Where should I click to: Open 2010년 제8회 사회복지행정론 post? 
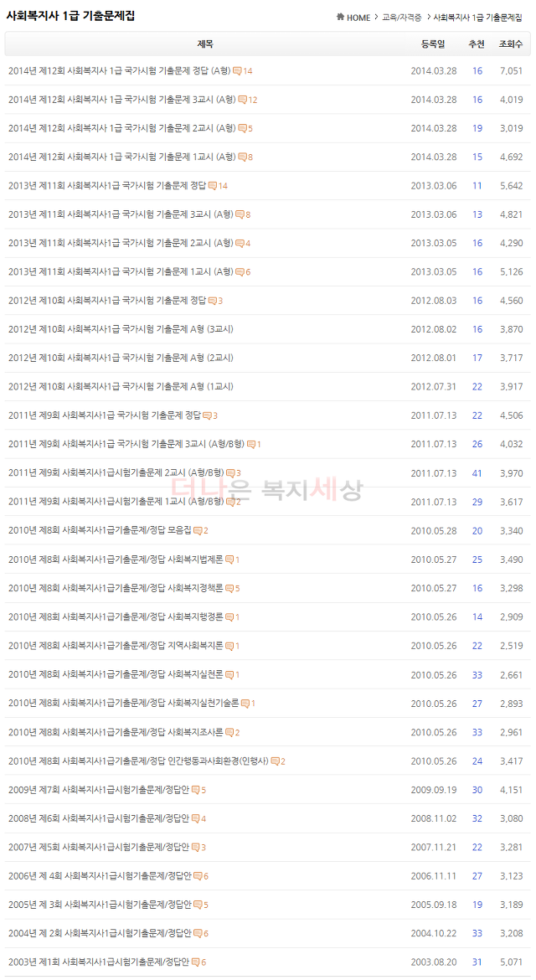tap(116, 616)
